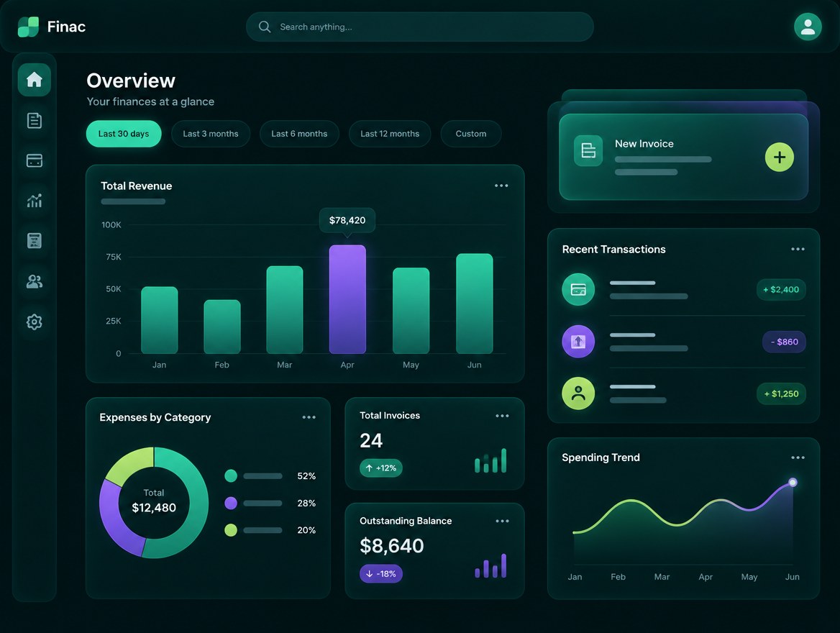840x633 pixels.
Task: Click the Jun revenue bar
Action: tap(474, 304)
